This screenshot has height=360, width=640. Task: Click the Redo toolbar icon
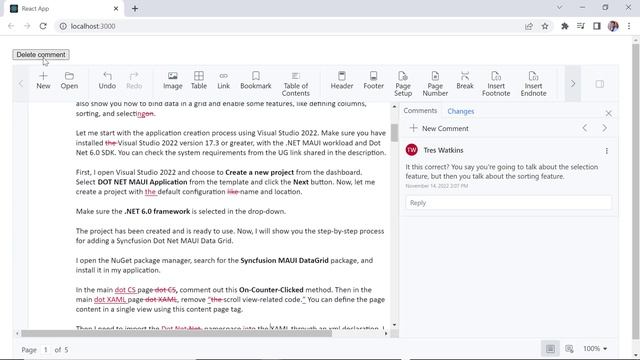(134, 80)
